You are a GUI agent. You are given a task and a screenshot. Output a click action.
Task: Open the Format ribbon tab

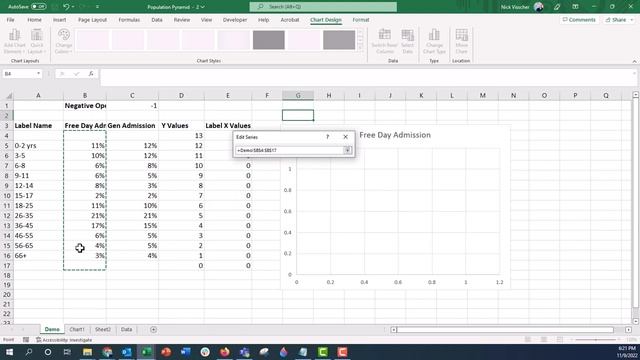[361, 20]
